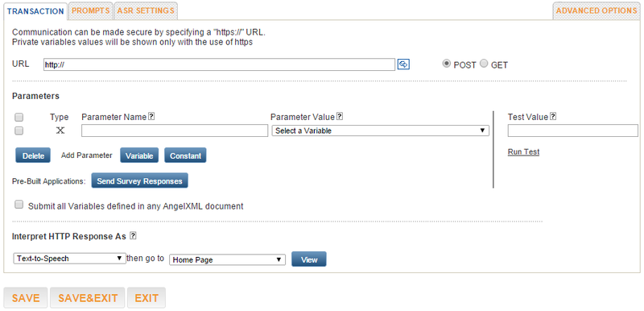Select the GET radio button

pos(485,64)
